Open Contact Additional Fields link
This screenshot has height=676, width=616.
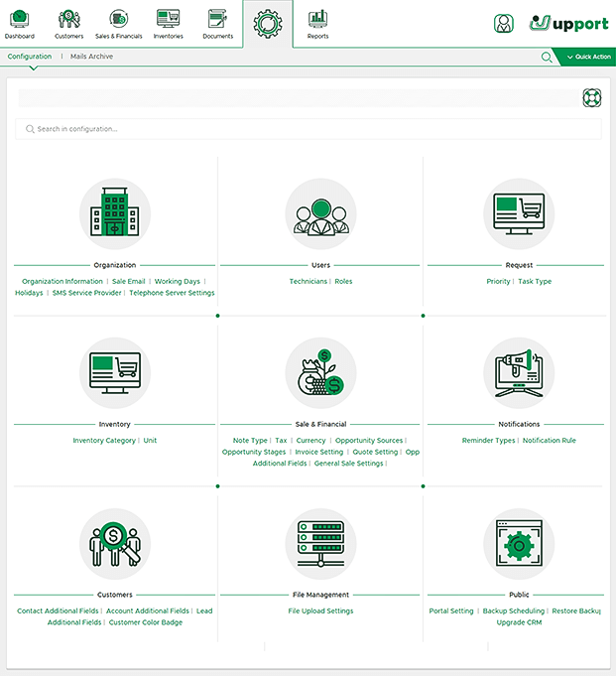click(x=58, y=610)
